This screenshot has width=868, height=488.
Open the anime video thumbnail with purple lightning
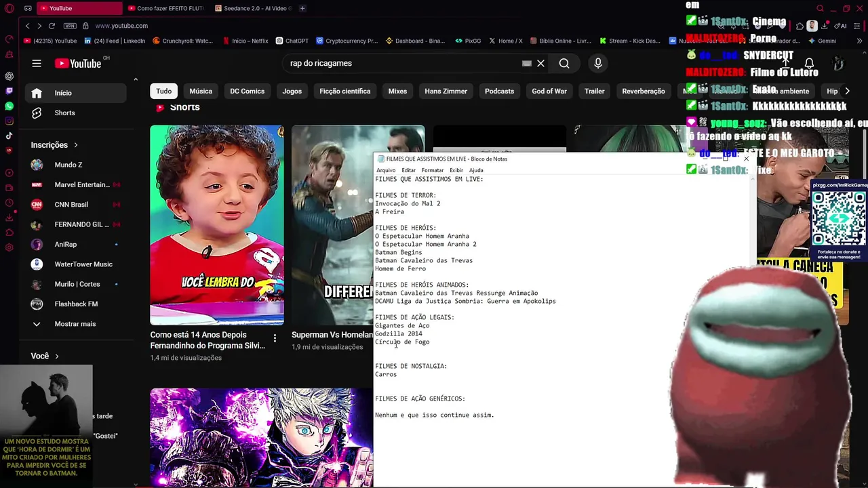click(261, 438)
